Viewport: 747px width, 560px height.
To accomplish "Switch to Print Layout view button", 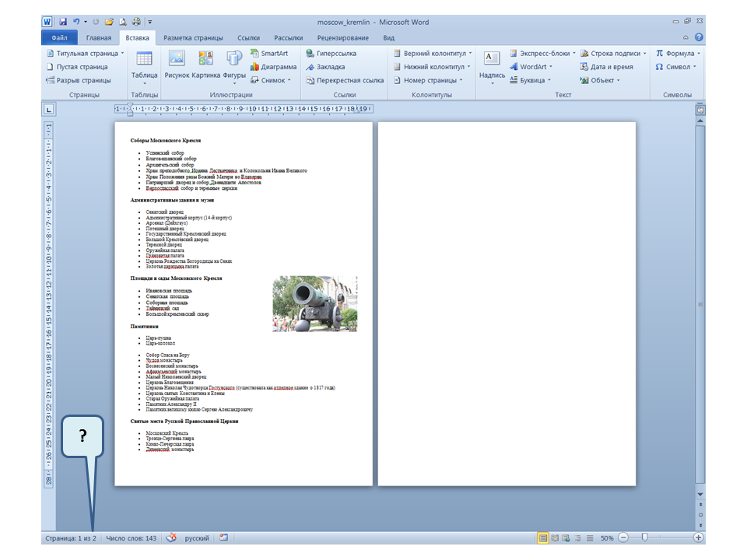I will (542, 537).
